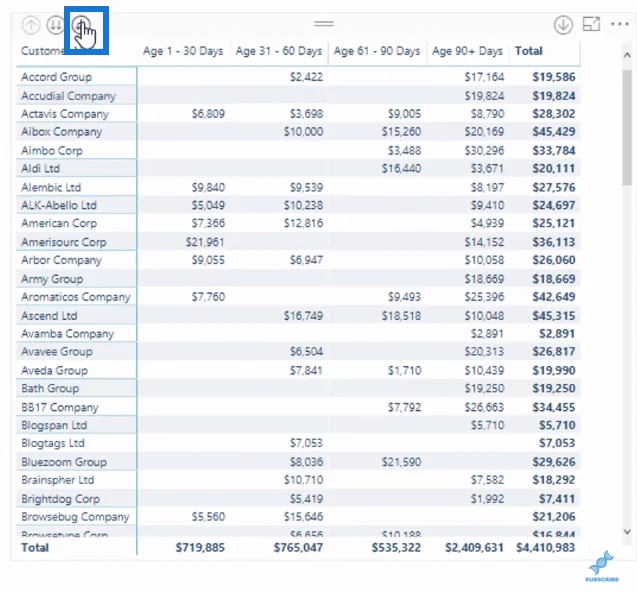The height and width of the screenshot is (593, 637).
Task: Select the Browsebug Company row label
Action: click(x=75, y=517)
